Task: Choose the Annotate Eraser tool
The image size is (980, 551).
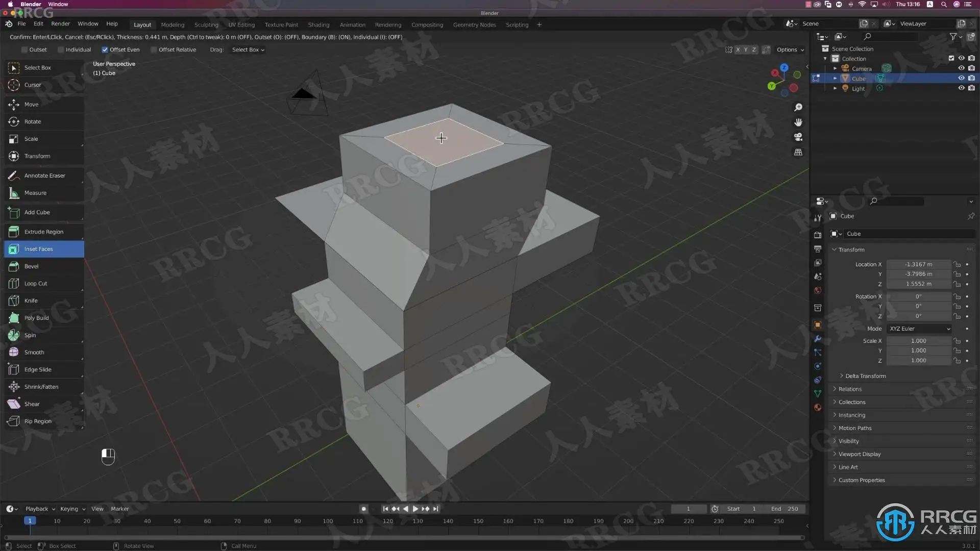Action: pyautogui.click(x=44, y=176)
